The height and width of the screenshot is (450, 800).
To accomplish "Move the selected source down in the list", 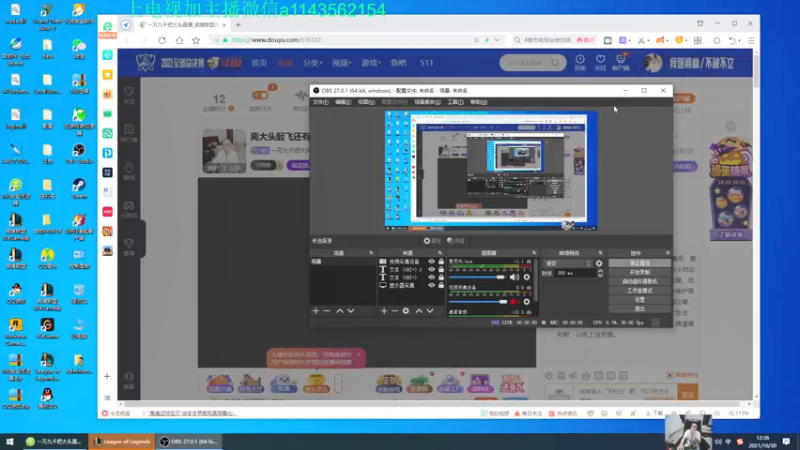I will [430, 311].
